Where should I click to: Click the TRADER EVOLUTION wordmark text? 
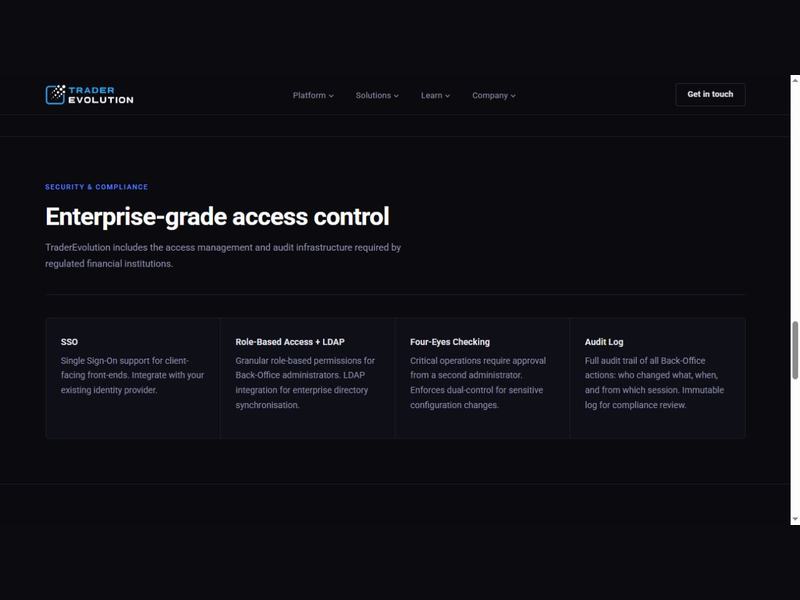[x=101, y=95]
